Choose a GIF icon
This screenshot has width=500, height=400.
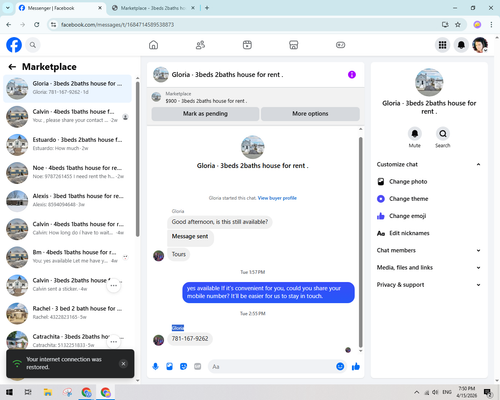pyautogui.click(x=198, y=367)
